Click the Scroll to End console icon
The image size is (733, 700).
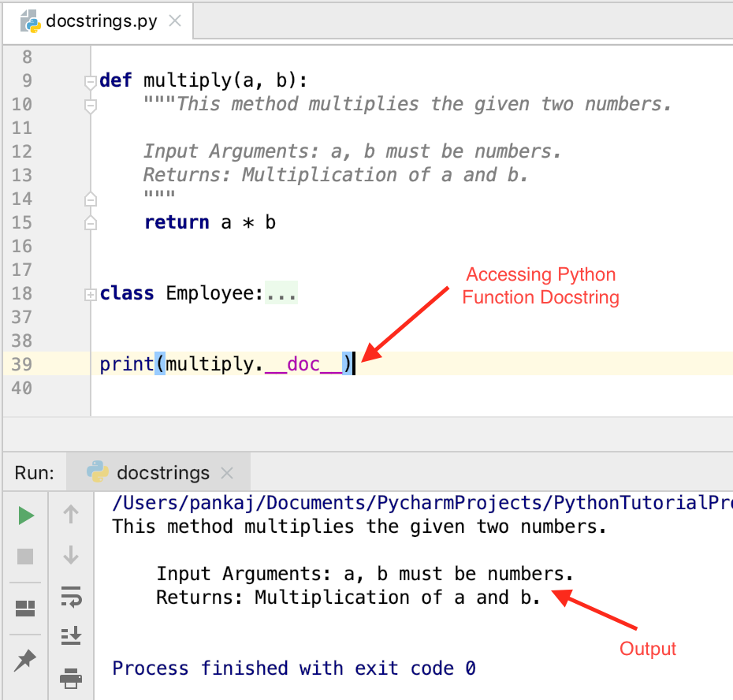[x=70, y=635]
